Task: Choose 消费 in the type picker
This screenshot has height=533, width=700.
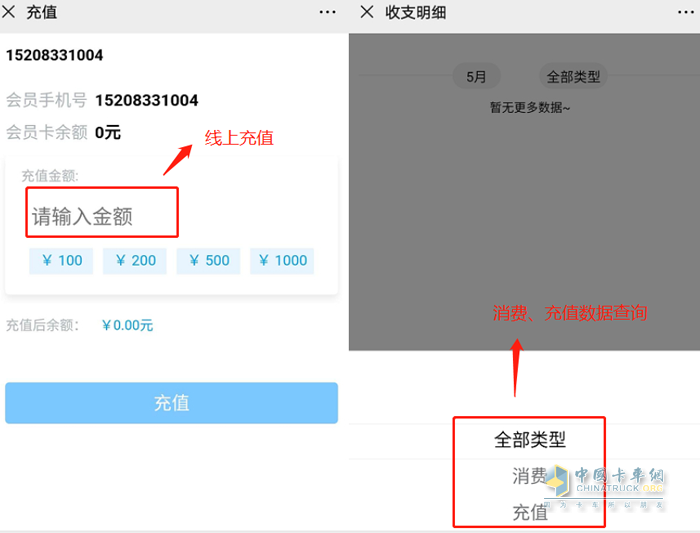Action: [529, 476]
